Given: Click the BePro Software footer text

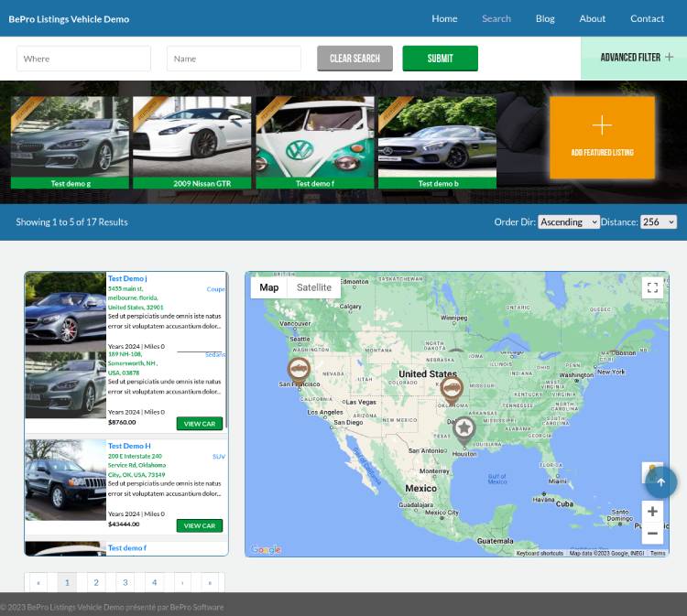Looking at the screenshot, I should pyautogui.click(x=197, y=607).
